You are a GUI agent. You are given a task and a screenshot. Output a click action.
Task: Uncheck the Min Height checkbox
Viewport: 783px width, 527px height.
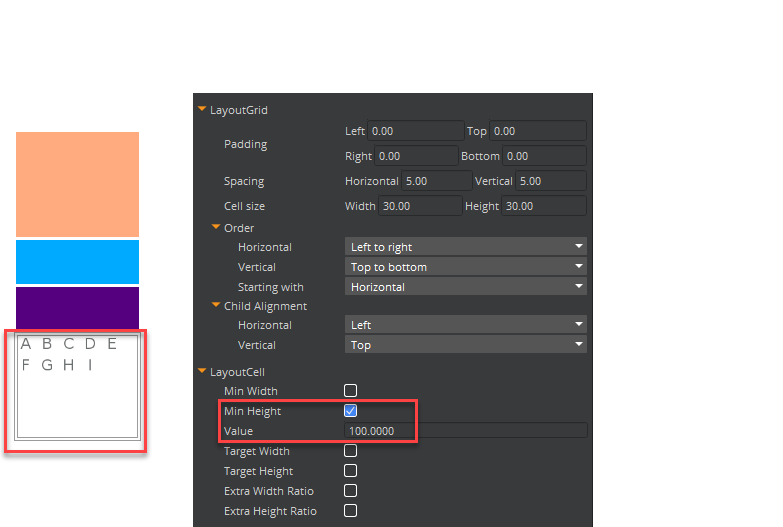[x=350, y=411]
